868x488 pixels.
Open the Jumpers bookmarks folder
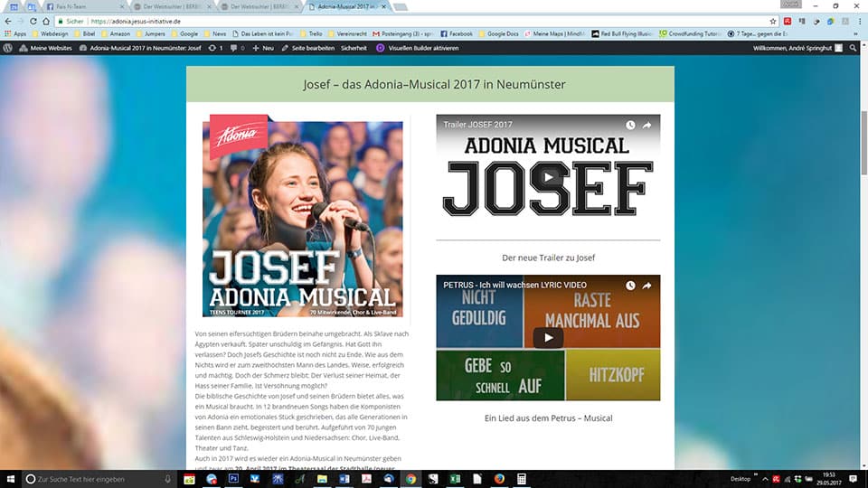[x=151, y=33]
